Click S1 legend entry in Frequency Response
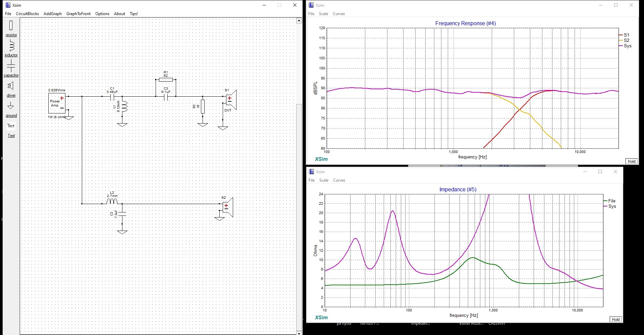The height and width of the screenshot is (335, 644). [624, 35]
